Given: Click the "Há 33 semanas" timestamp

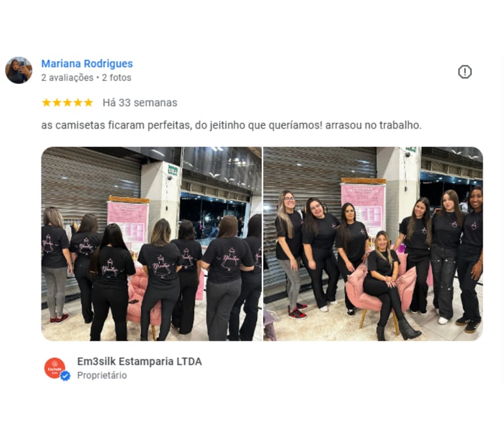Looking at the screenshot, I should click(140, 103).
